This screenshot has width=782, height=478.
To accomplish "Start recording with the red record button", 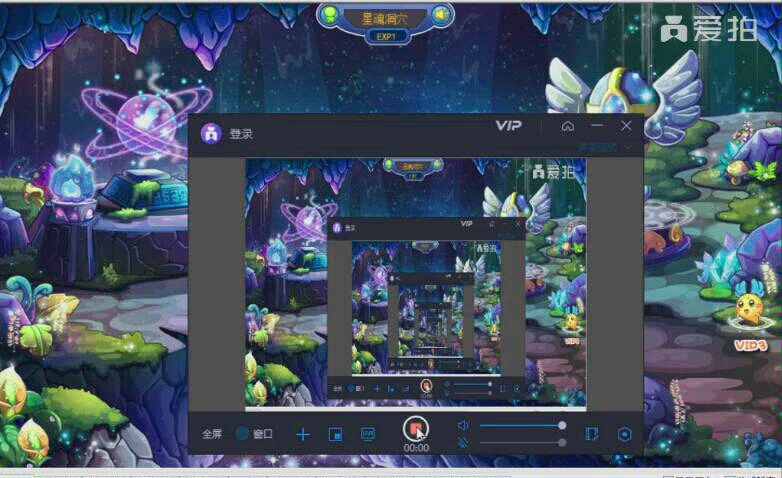I will pyautogui.click(x=415, y=429).
